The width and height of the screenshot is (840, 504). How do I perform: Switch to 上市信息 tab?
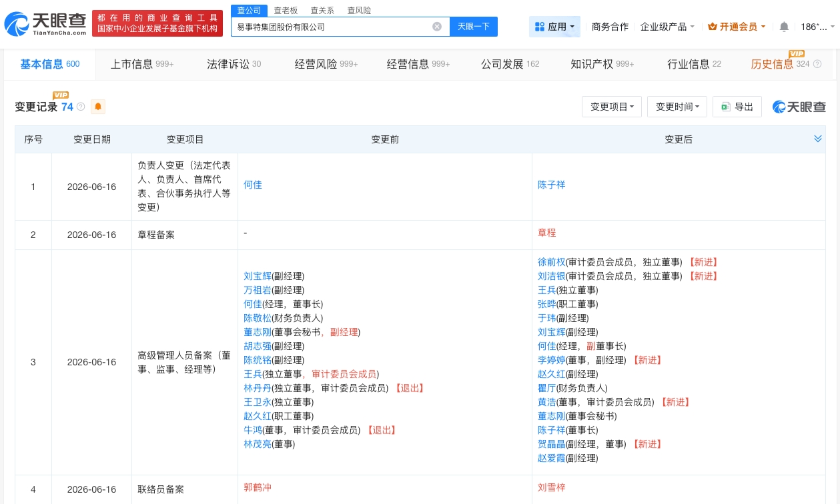point(142,64)
